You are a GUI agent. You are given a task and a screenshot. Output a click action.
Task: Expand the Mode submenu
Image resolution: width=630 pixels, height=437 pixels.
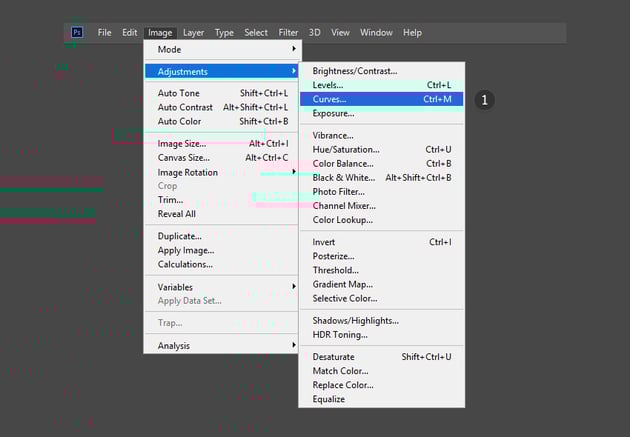222,49
